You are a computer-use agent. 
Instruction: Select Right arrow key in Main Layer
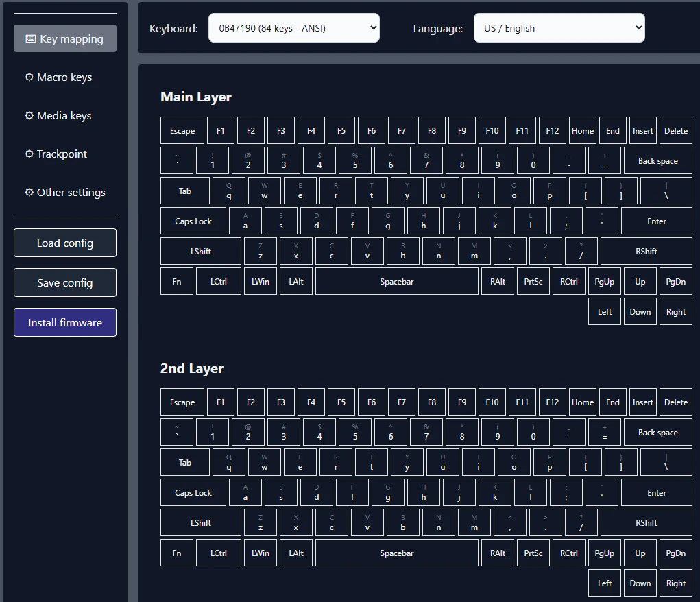coord(676,312)
